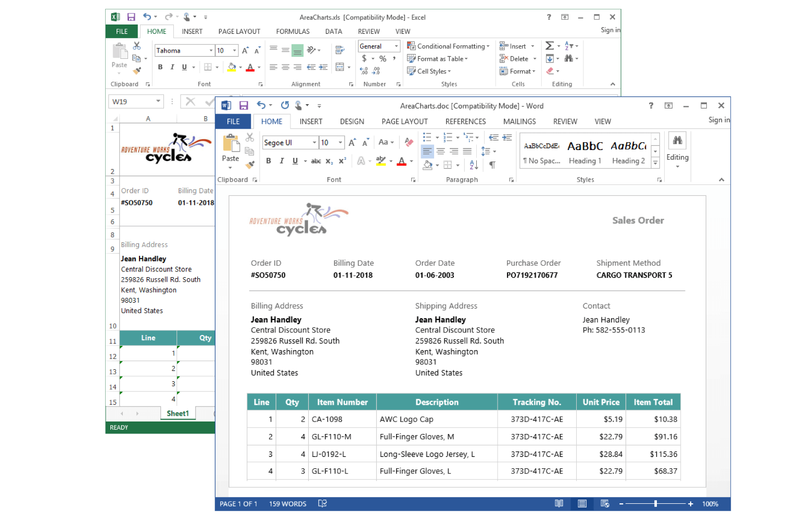Switch to Read Mode on Word's status bar
This screenshot has height=521, width=812.
[x=559, y=504]
